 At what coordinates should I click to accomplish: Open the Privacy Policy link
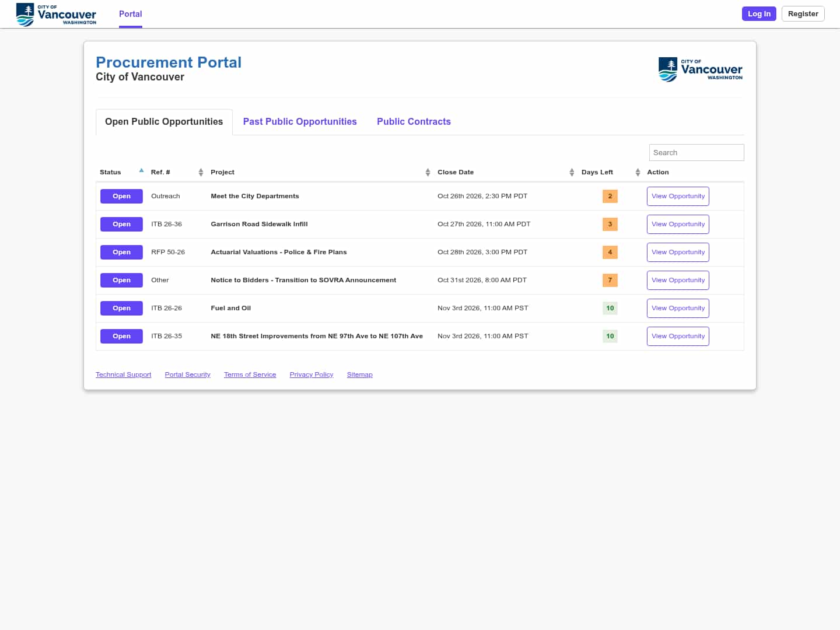pyautogui.click(x=311, y=374)
